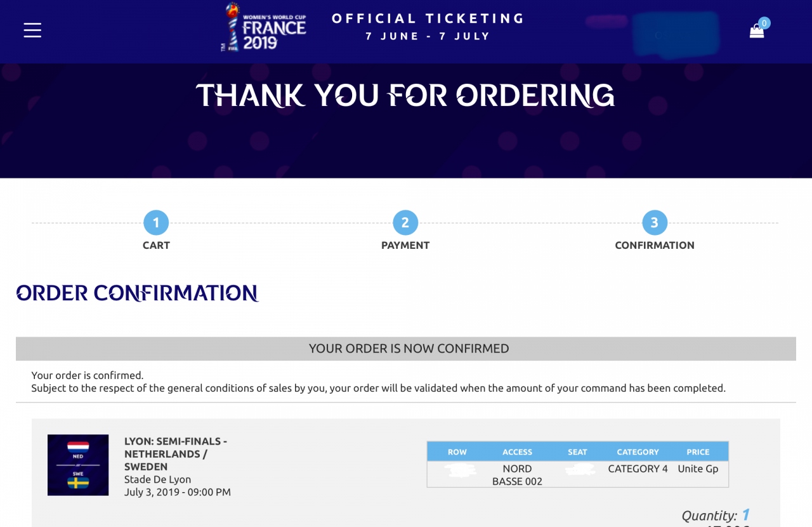Click the Women's World Cup France 2019 logo
This screenshot has height=527, width=812.
(x=263, y=27)
